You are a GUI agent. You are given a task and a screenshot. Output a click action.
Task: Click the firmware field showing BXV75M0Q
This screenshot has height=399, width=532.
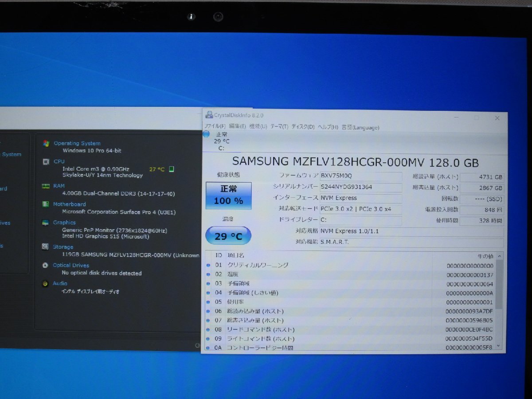click(x=360, y=176)
